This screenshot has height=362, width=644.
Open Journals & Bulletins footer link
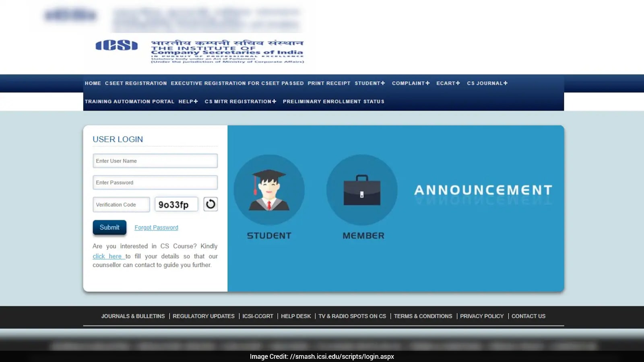[133, 316]
